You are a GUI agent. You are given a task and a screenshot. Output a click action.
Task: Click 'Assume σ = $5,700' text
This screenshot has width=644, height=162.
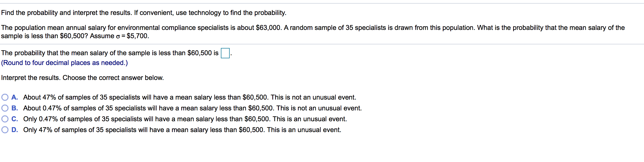(119, 36)
